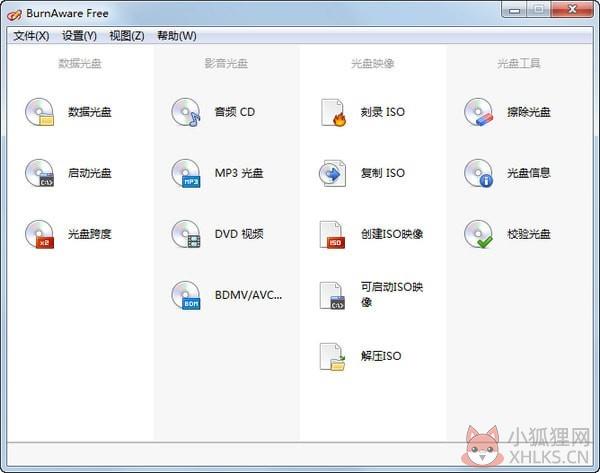Minimize the BurnAware Free window
This screenshot has height=473, width=600.
click(515, 10)
